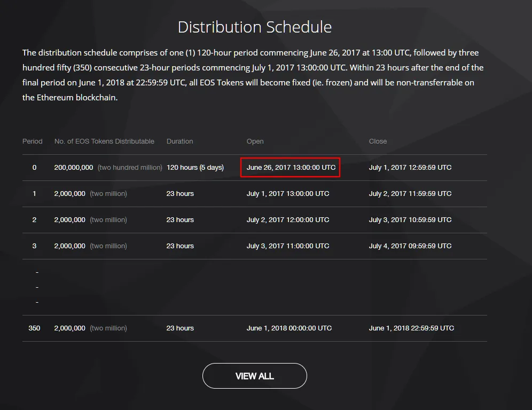The height and width of the screenshot is (410, 532).
Task: Select 'July 2, 2017 12:00:00 UTC' open time
Action: point(288,220)
